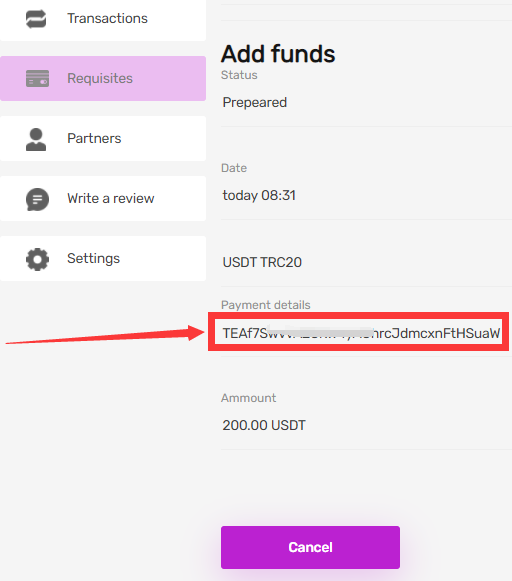Click the Requisites card icon
The image size is (512, 581).
37,79
